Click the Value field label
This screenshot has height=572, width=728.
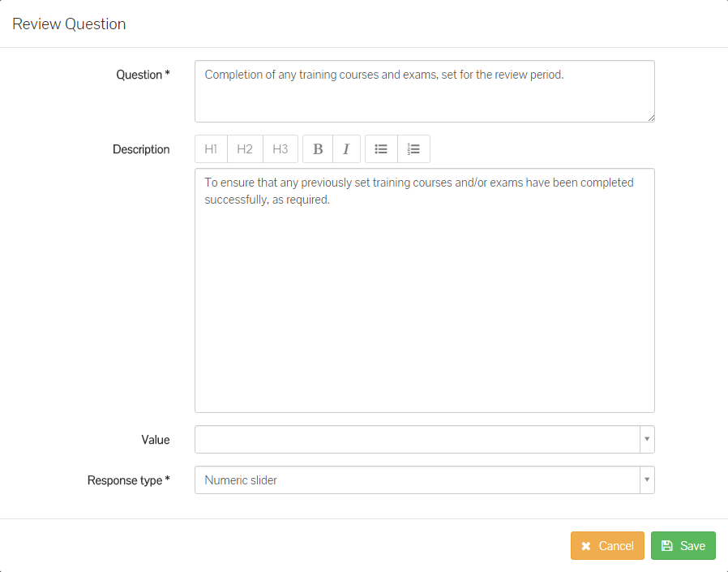156,440
